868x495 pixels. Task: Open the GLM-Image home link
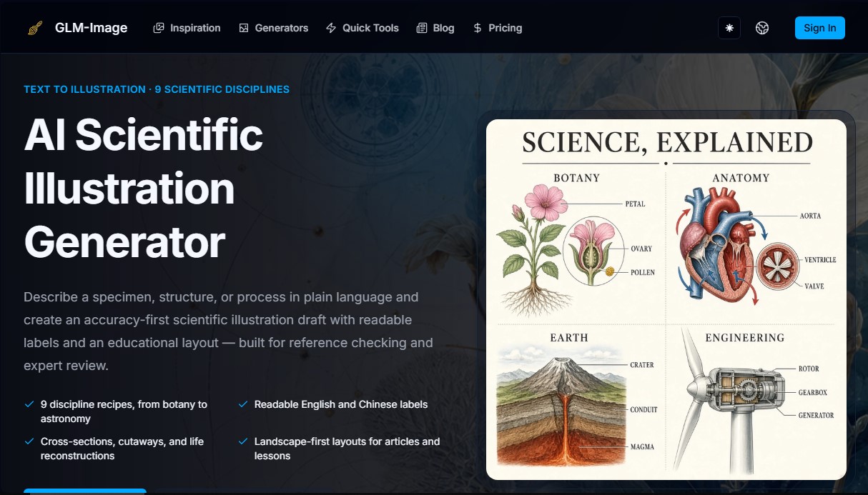coord(77,29)
